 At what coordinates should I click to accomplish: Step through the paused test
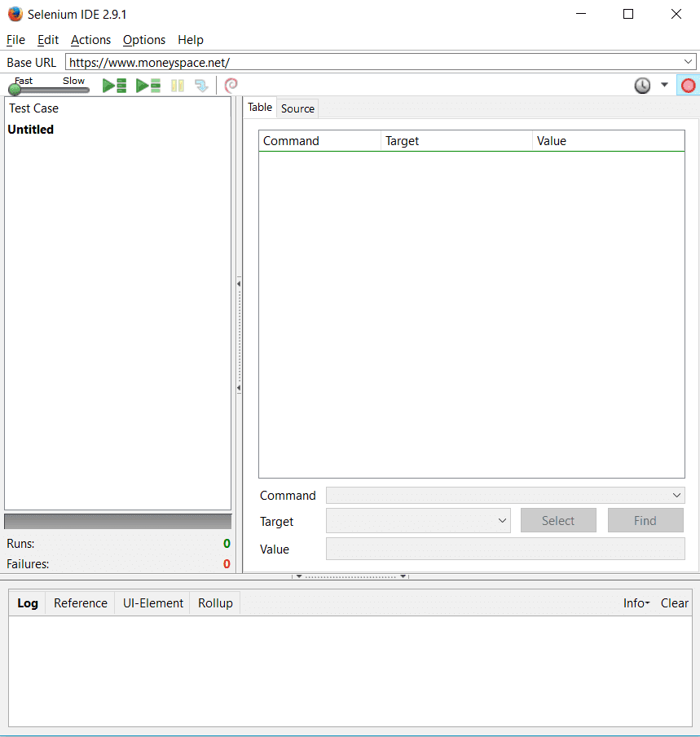201,86
